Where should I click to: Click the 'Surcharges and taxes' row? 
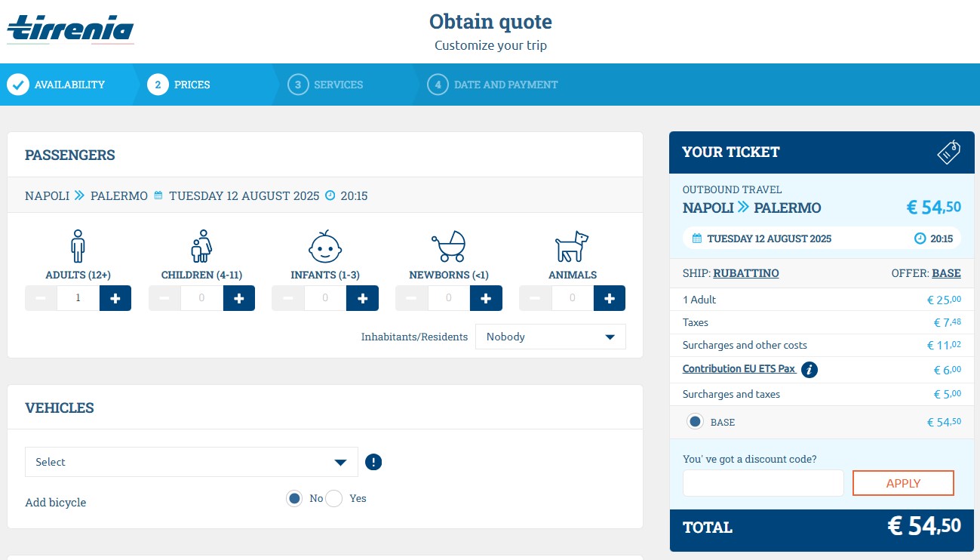[821, 394]
